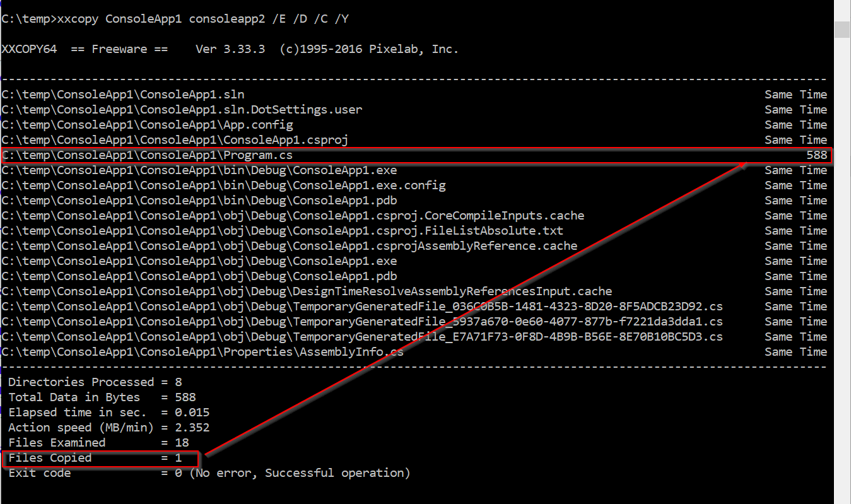Click the highlighted Program.cs file line
The image size is (851, 504).
click(416, 156)
